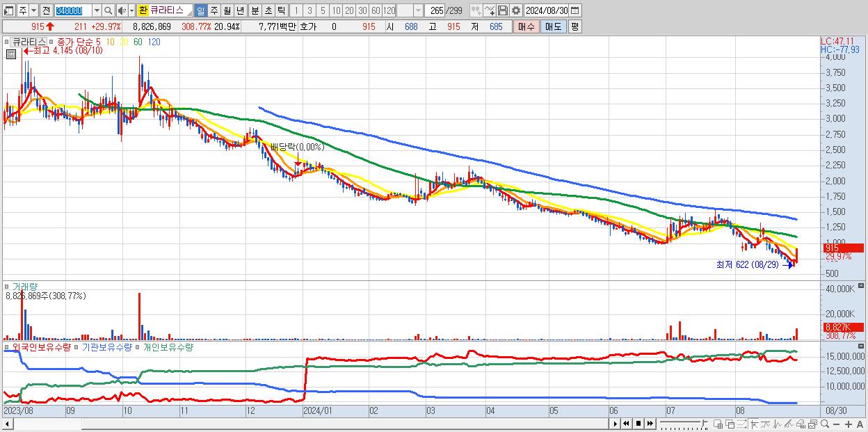Screen dimensions: 868x432
Task: Select the 120 interval button
Action: coord(389,11)
